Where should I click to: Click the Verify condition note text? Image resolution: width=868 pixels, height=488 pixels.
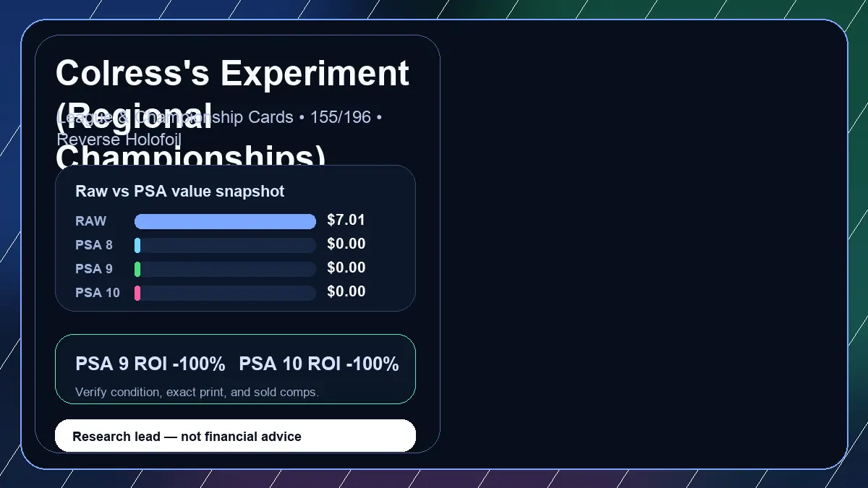tap(197, 393)
